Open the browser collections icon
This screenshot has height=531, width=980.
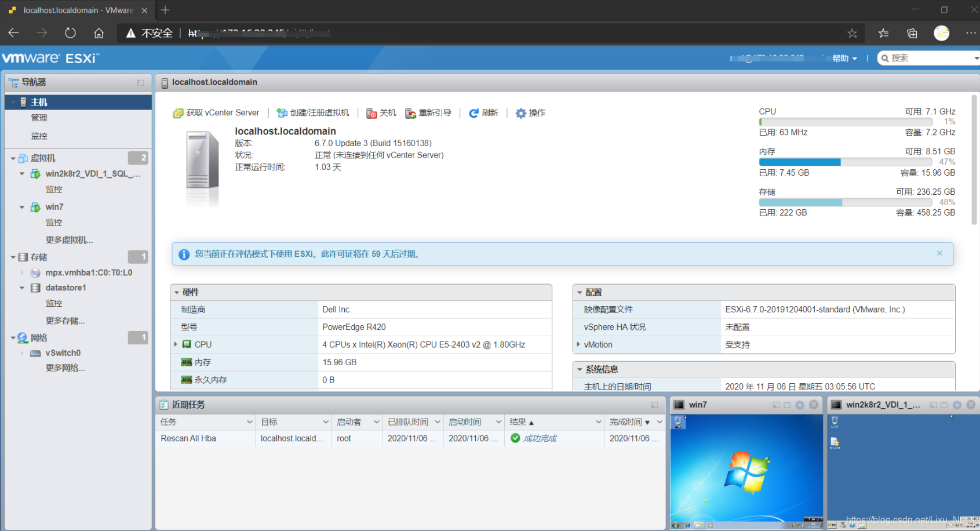point(912,33)
